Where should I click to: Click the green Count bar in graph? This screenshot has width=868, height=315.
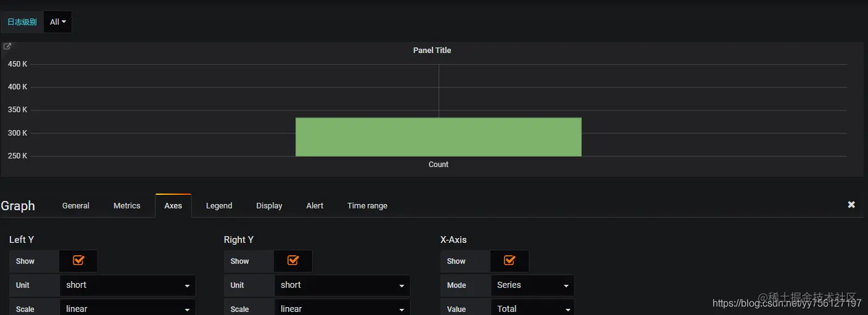[x=438, y=137]
